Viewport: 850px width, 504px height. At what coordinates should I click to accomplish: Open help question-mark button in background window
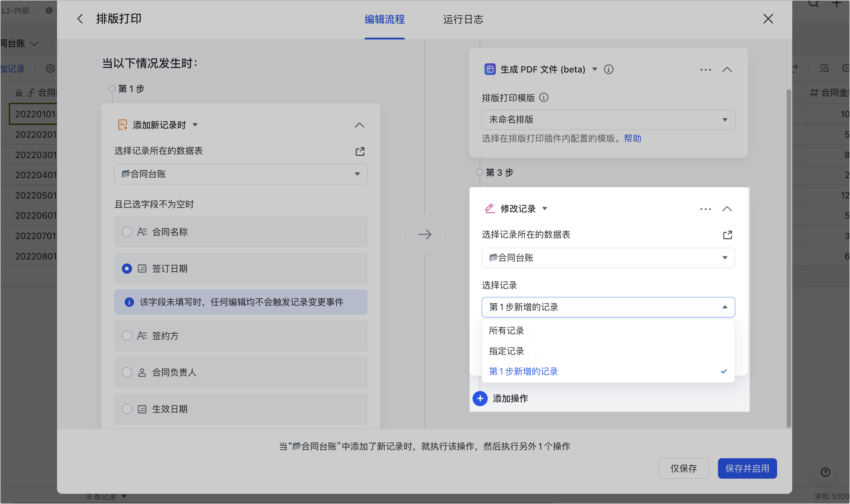click(x=825, y=472)
